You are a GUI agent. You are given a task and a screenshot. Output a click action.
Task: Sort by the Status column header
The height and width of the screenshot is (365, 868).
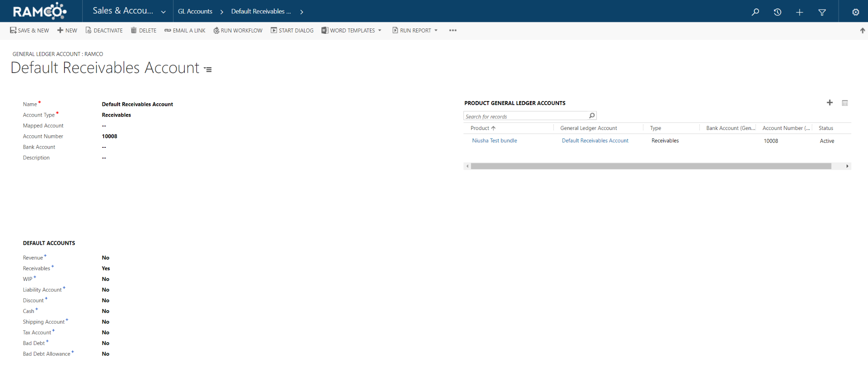click(x=826, y=128)
